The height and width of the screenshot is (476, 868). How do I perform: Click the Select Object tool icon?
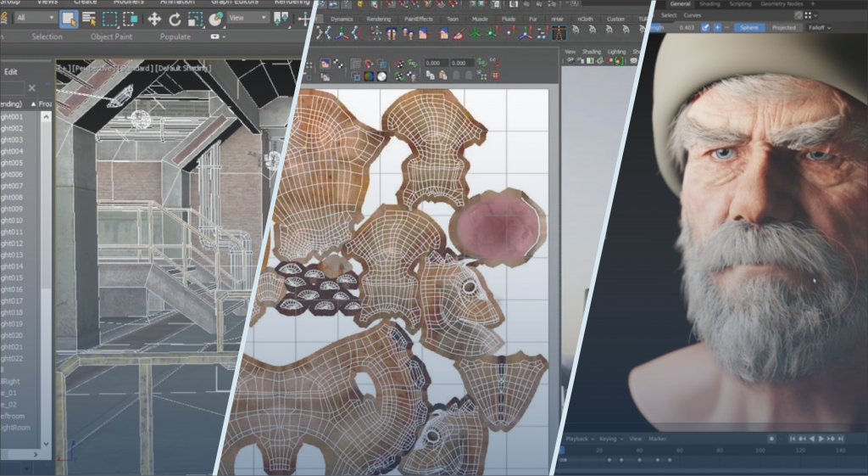pos(68,18)
